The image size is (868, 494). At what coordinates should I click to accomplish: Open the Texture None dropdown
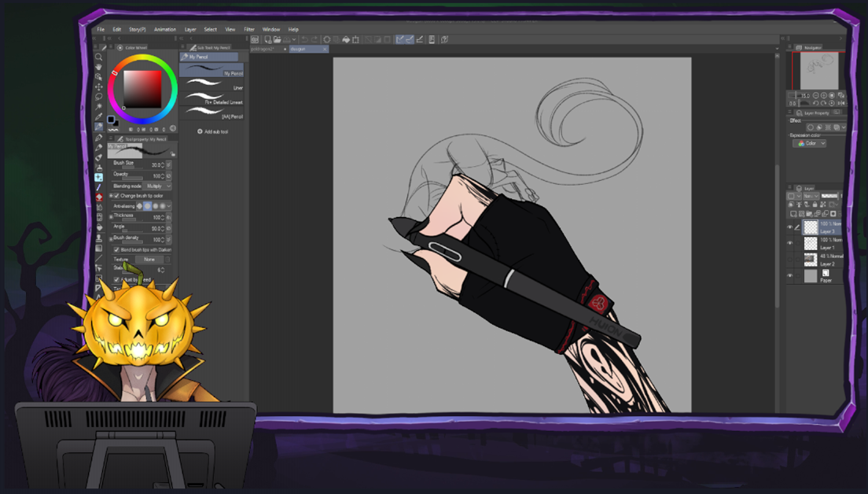point(149,259)
